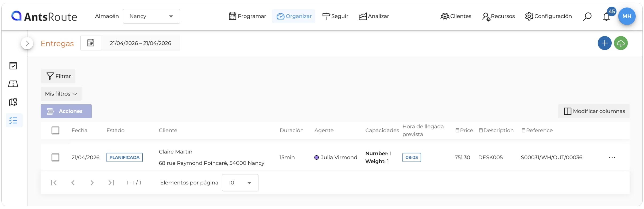Click the Filtrar button
The image size is (644, 209).
pos(58,76)
